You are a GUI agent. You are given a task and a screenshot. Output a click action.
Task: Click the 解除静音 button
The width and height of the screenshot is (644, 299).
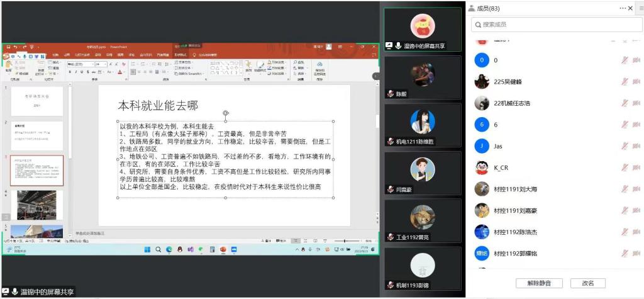[x=538, y=283]
